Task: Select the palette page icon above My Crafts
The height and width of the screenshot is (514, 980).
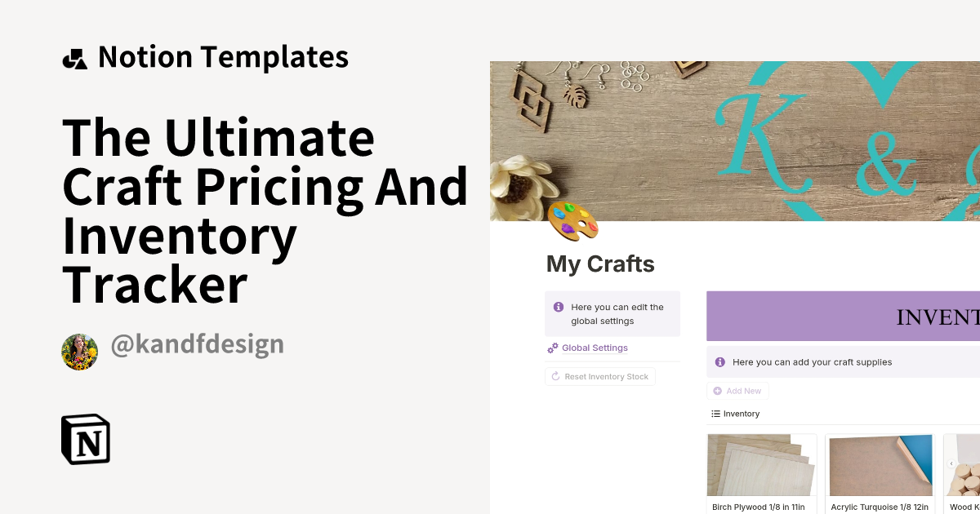Action: coord(572,221)
